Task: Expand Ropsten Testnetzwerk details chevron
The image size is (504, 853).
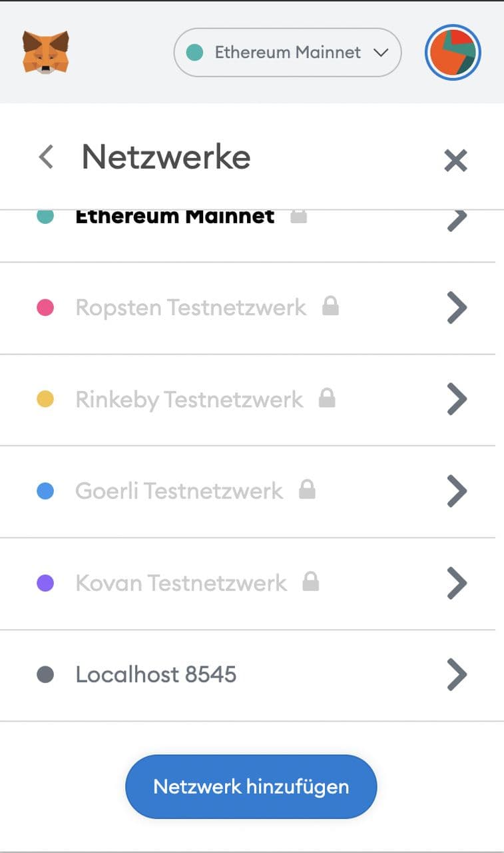Action: coord(457,307)
